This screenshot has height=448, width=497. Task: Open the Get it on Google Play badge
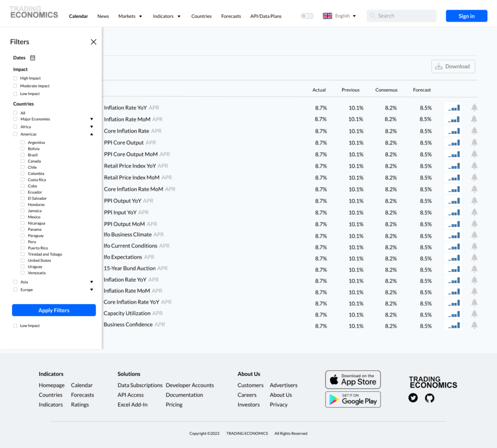point(353,400)
